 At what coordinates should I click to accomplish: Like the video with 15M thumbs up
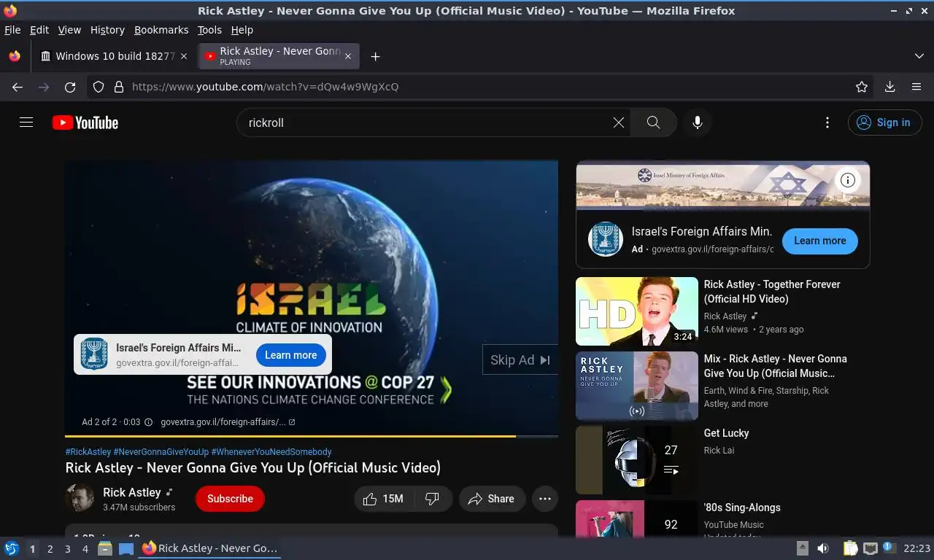click(x=385, y=499)
